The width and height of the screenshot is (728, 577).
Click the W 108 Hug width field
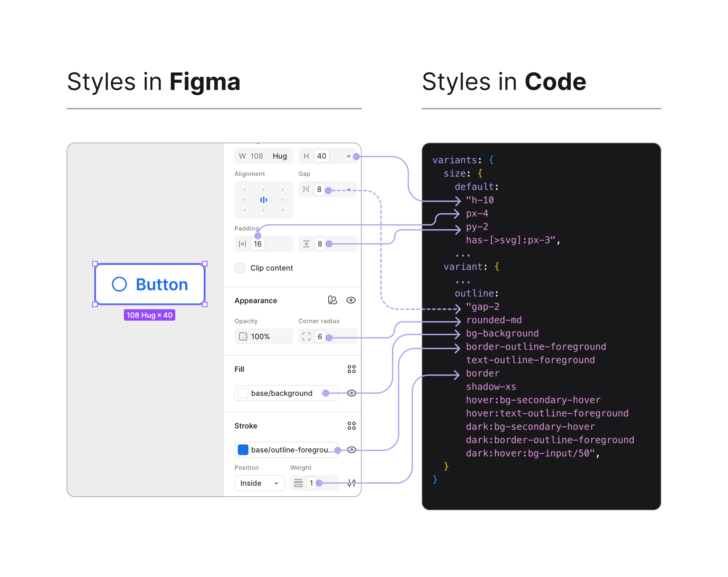point(264,156)
